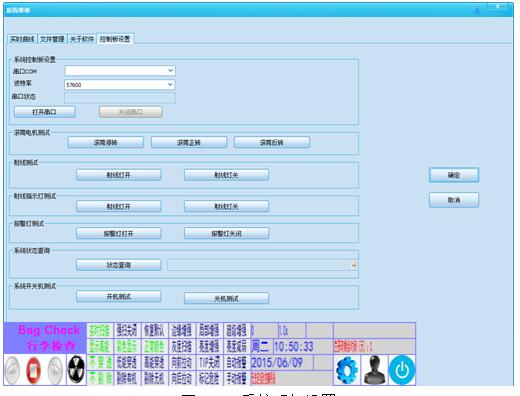520x396 pixels.
Task: Expand the 串口COM port dropdown
Action: pos(120,71)
